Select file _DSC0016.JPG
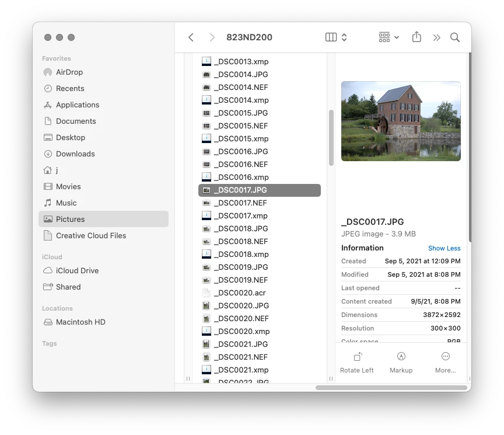 point(260,152)
